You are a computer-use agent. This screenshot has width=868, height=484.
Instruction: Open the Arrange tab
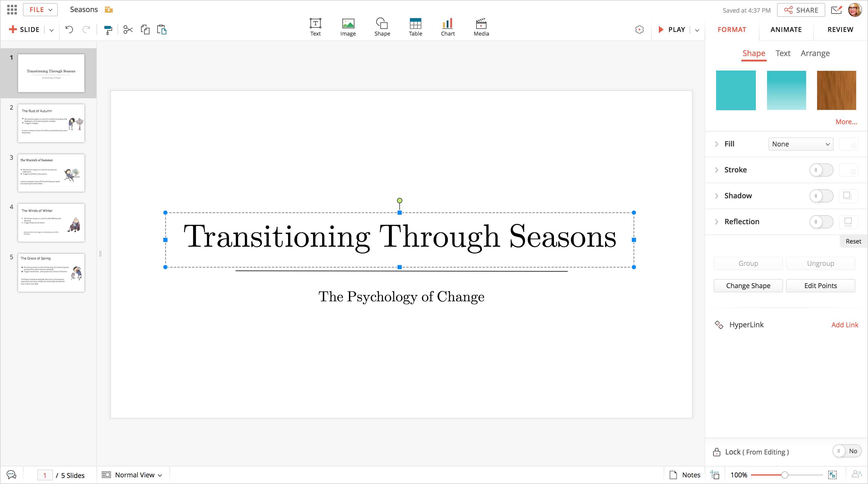[x=815, y=53]
